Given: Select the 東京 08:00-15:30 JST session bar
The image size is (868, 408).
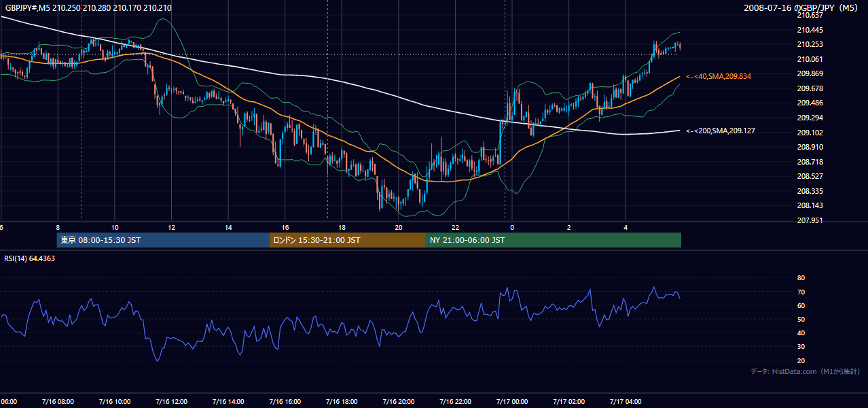Looking at the screenshot, I should [163, 240].
